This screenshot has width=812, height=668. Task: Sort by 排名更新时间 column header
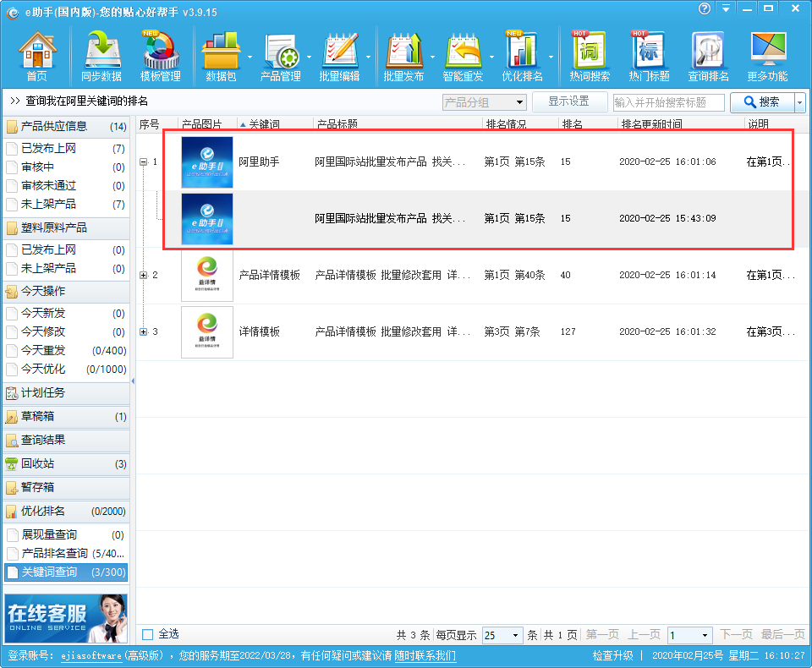pos(651,124)
